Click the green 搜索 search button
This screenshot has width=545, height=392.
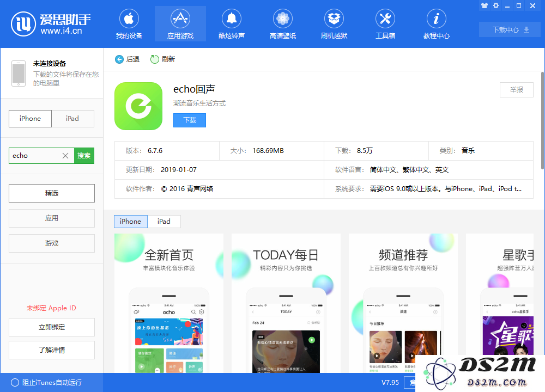click(84, 156)
